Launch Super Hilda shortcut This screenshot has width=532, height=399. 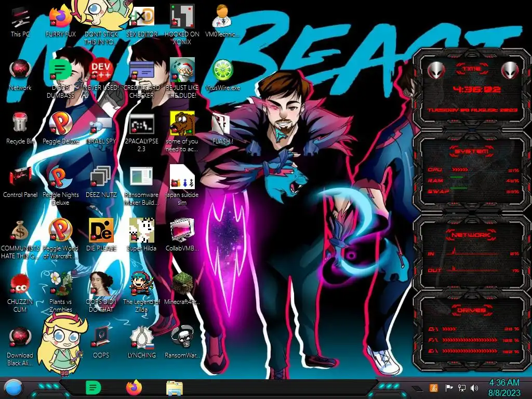pyautogui.click(x=141, y=230)
